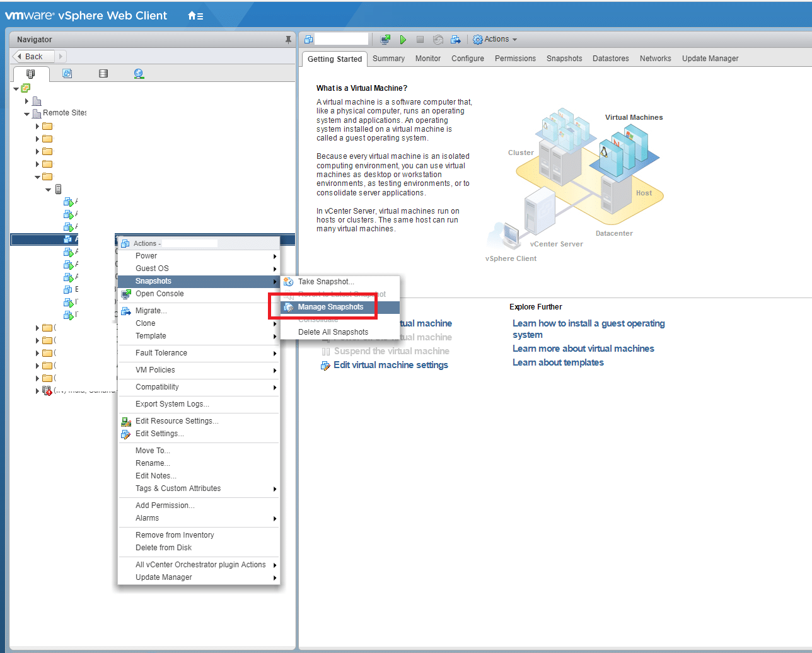This screenshot has height=653, width=812.
Task: Click the grey power off stop icon
Action: 420,40
